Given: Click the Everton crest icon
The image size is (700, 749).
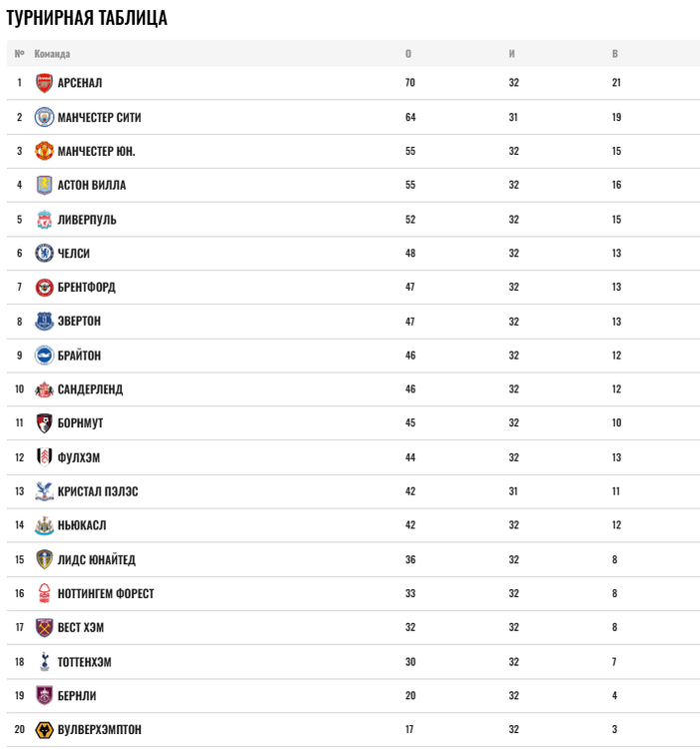Looking at the screenshot, I should 44,322.
